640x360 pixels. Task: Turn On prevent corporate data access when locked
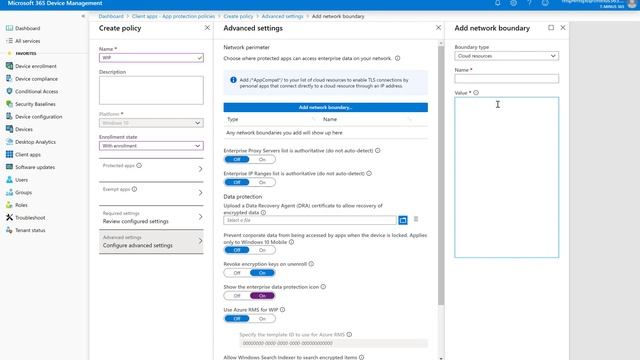[262, 250]
